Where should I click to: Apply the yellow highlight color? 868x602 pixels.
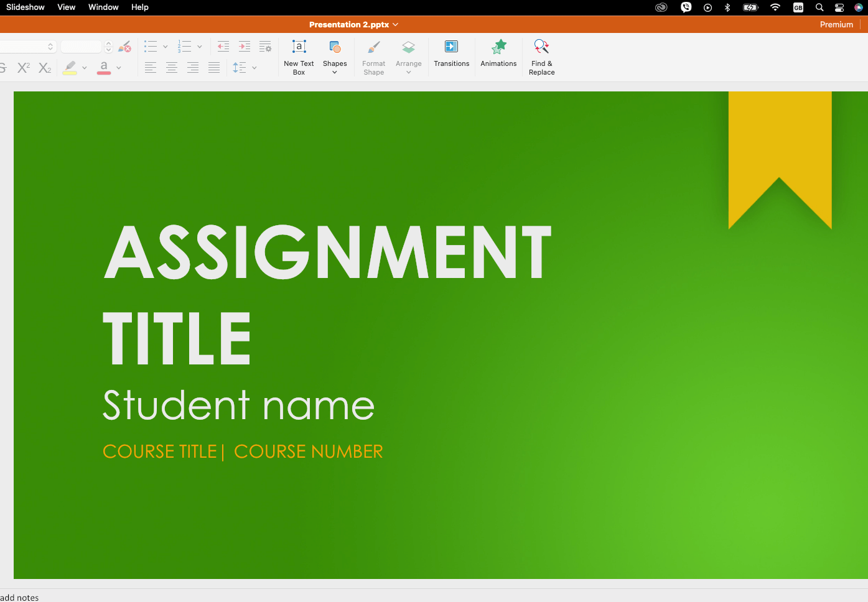click(70, 68)
